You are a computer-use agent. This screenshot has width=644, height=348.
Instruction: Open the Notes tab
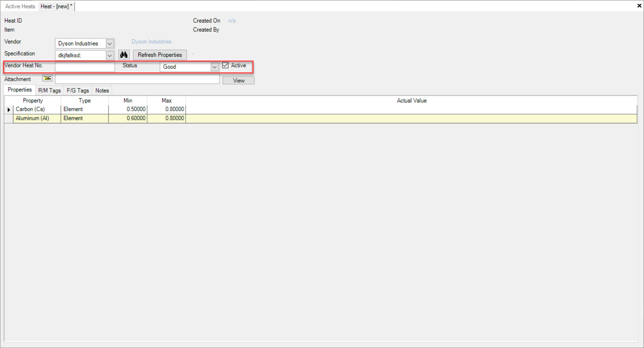102,91
